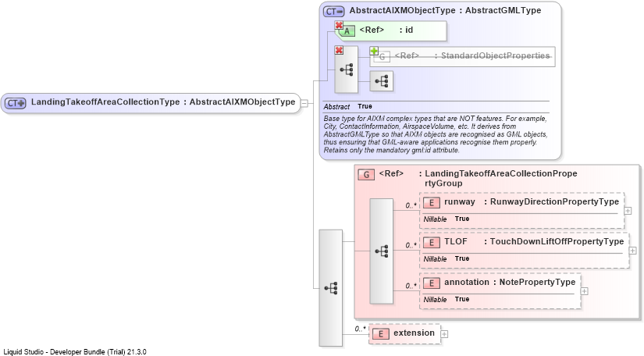Select LandingTakeoffAreaCollectionType : AbstractAIXMObjectType label

tap(163, 101)
